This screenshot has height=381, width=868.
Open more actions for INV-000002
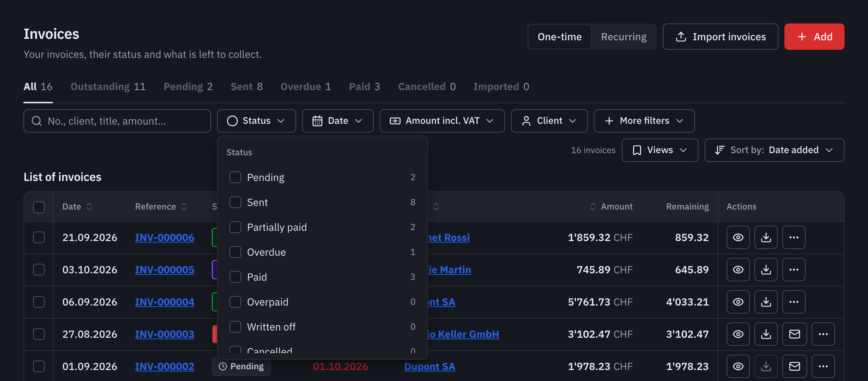click(x=823, y=366)
